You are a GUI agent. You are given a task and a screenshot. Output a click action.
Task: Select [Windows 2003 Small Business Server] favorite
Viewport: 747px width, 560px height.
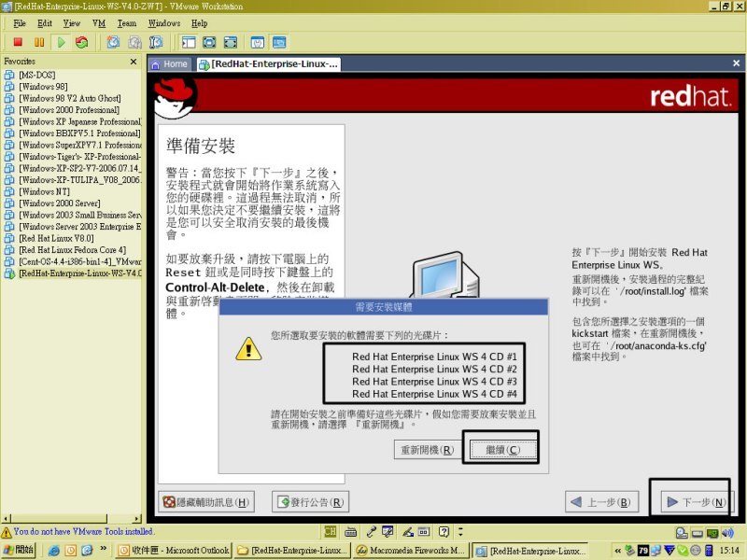click(80, 215)
